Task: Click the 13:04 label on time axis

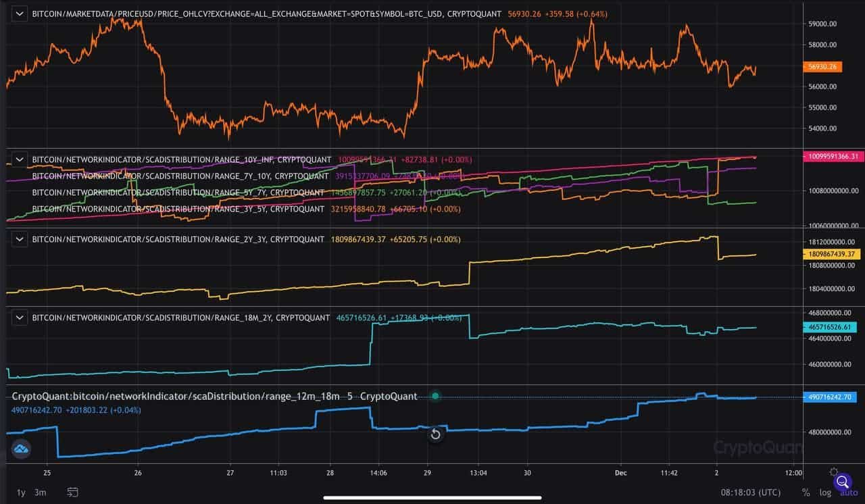Action: click(x=478, y=473)
